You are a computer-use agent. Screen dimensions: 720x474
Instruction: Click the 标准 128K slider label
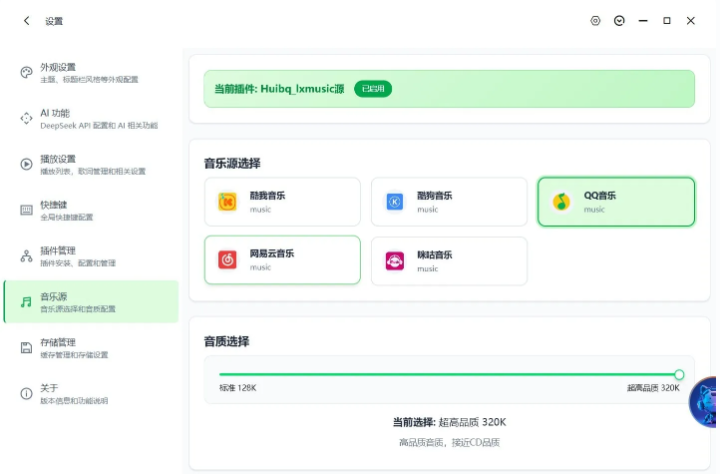click(x=238, y=388)
